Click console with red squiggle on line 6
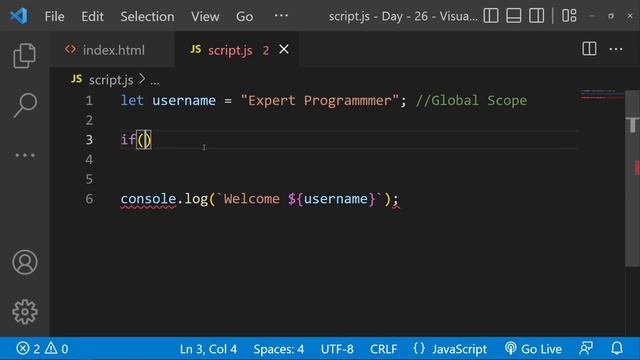This screenshot has height=360, width=640. (x=148, y=199)
